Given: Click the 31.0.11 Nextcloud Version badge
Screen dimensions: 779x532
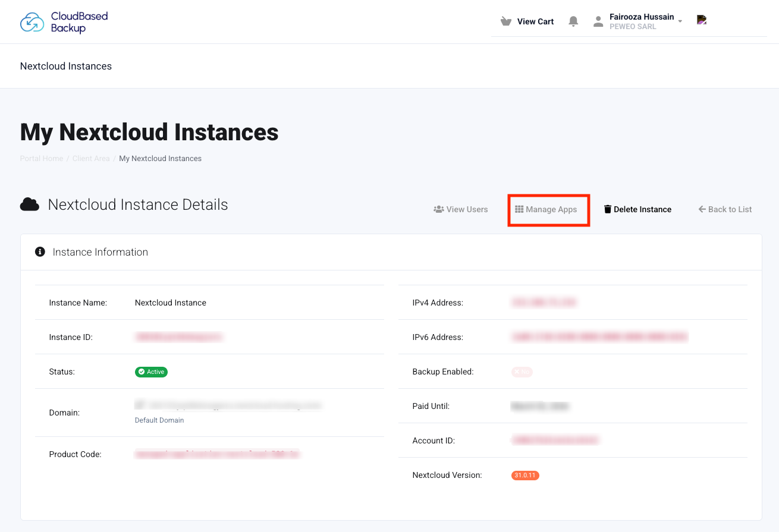Looking at the screenshot, I should click(524, 475).
